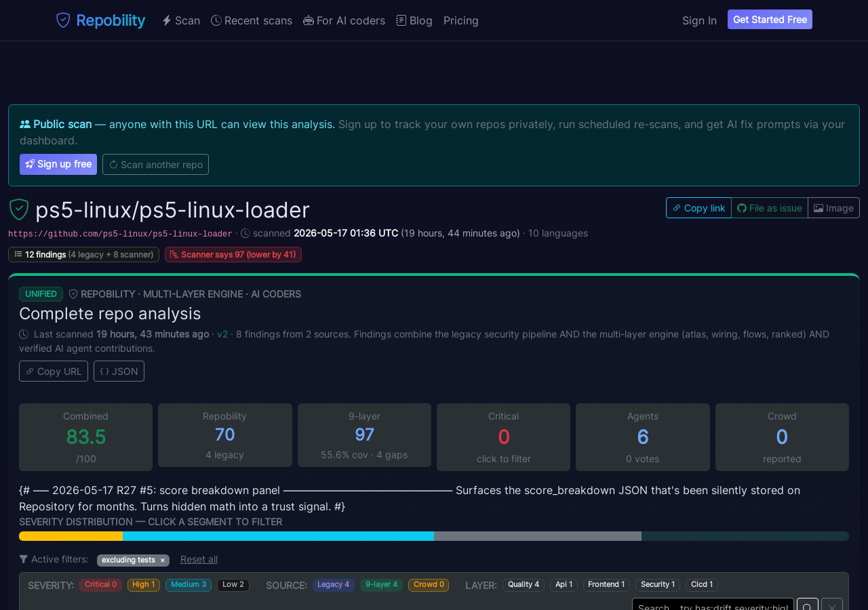The width and height of the screenshot is (868, 610).
Task: Click the Repobility shield logo icon
Action: 63,20
